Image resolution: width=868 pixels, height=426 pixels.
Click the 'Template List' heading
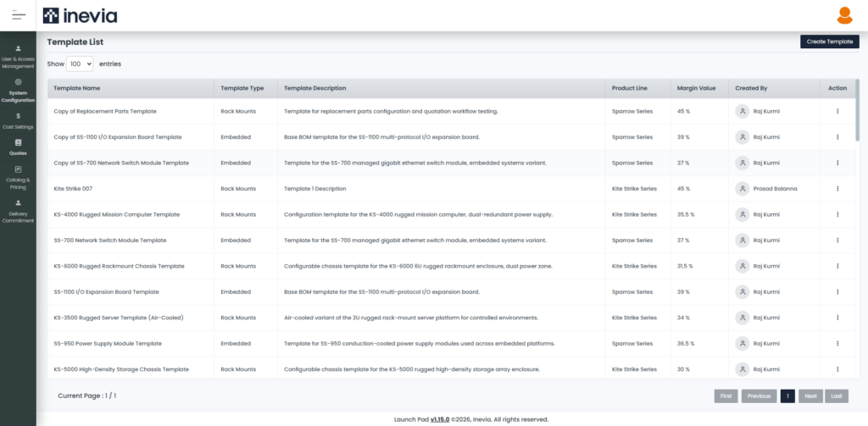point(75,42)
